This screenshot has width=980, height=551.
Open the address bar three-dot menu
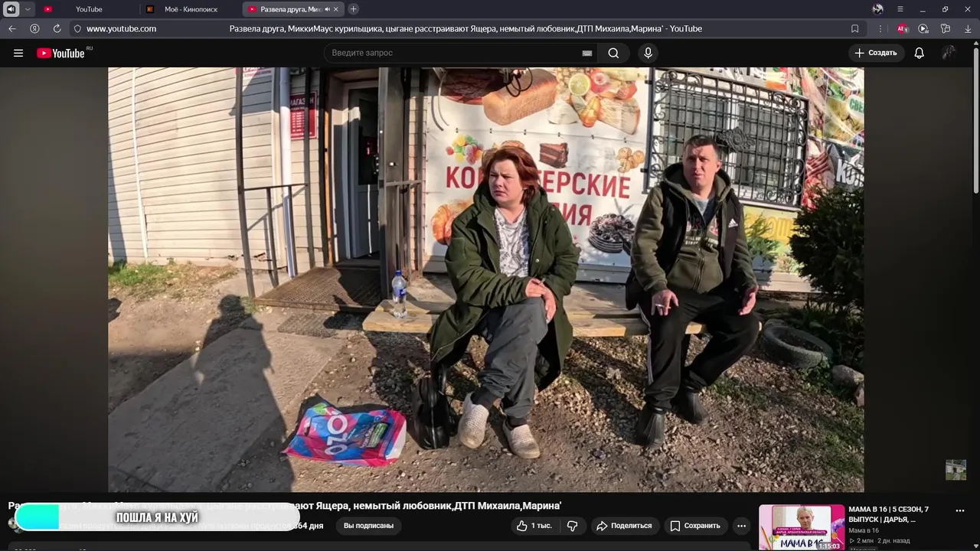click(880, 28)
